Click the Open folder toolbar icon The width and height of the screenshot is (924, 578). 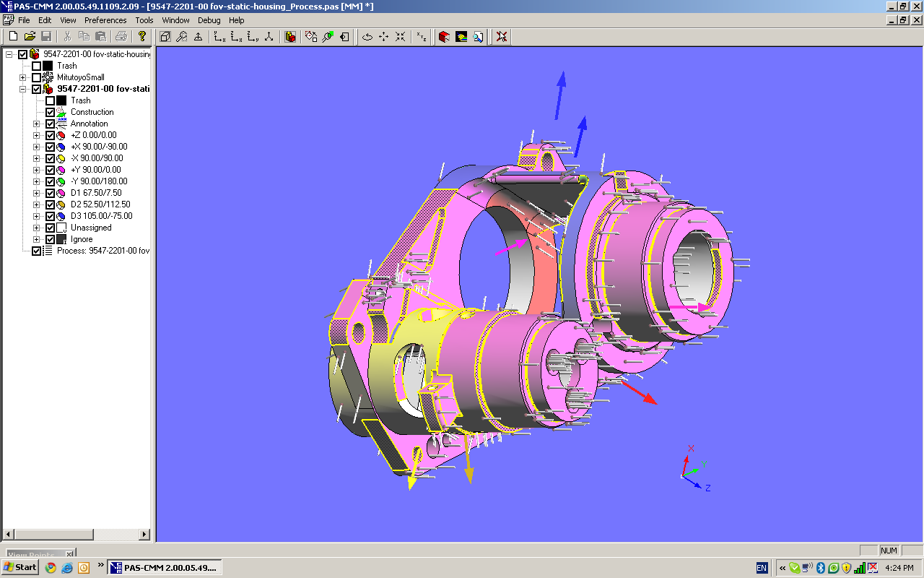pyautogui.click(x=30, y=37)
